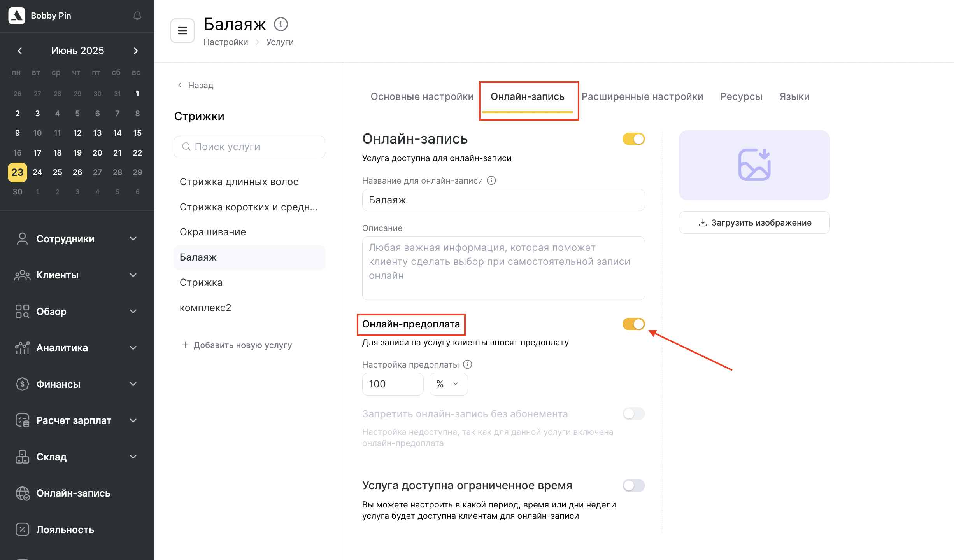The width and height of the screenshot is (954, 560).
Task: Click Добавить новую услугу link
Action: [x=237, y=345]
